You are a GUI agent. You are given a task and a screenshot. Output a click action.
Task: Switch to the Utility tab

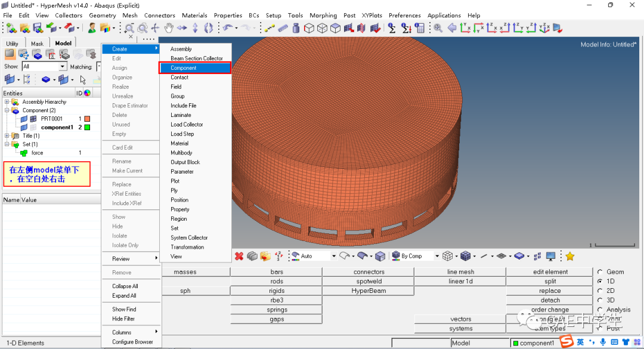(13, 43)
